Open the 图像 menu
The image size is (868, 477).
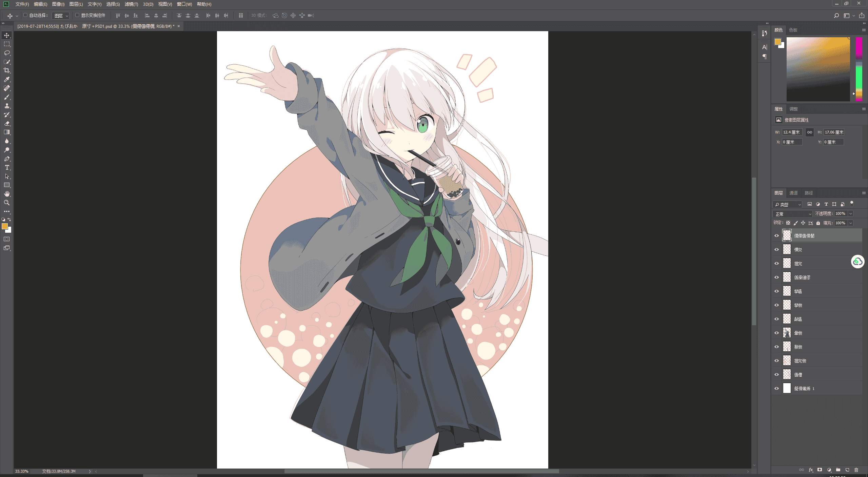[58, 4]
